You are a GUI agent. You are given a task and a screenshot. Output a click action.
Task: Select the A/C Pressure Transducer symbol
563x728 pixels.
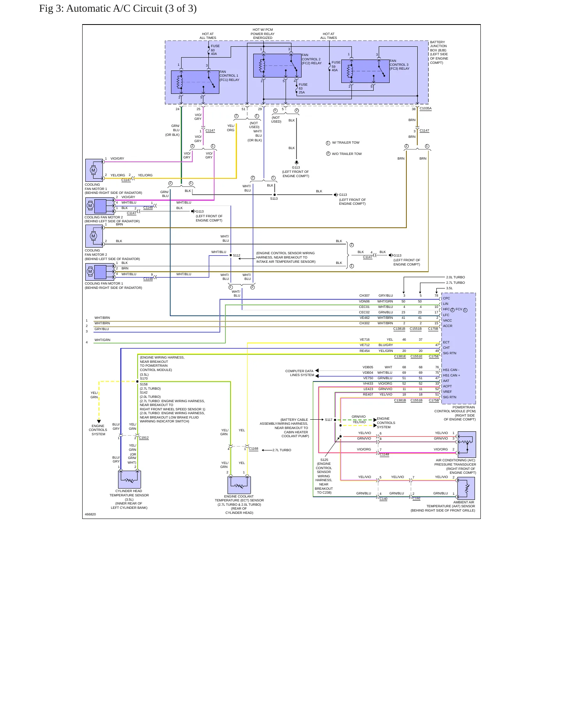coord(467,444)
